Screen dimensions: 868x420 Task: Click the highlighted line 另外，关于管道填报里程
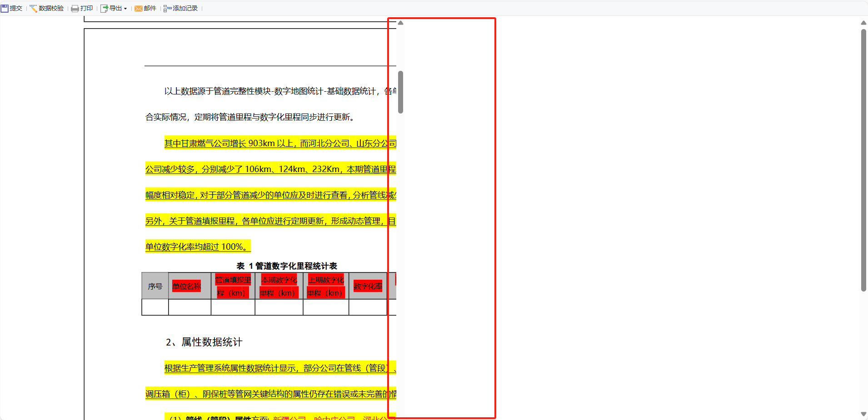pyautogui.click(x=270, y=221)
